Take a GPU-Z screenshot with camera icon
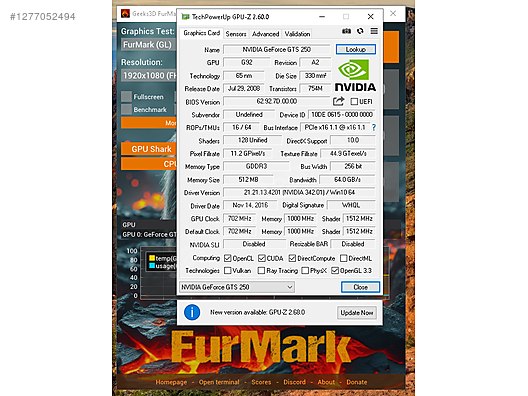 click(346, 31)
